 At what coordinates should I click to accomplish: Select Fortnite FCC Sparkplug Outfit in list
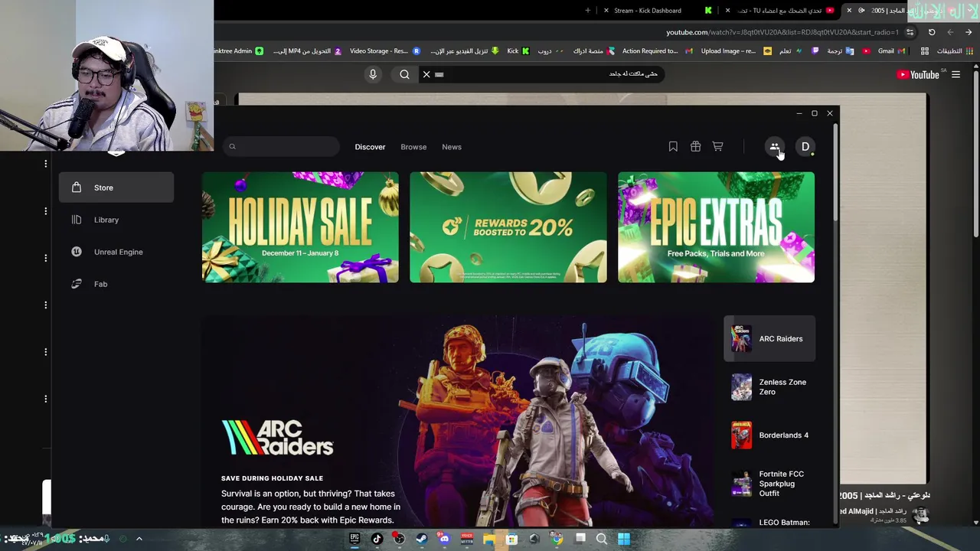coord(769,484)
